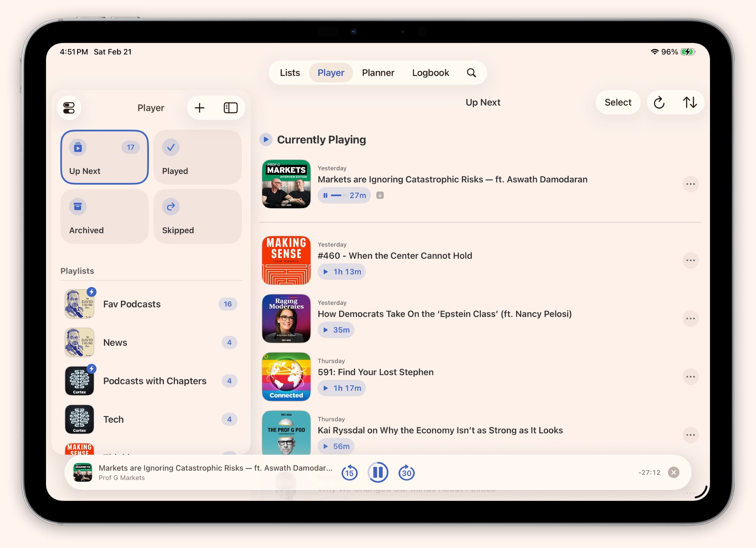Open options for the Making Sense episode
The width and height of the screenshot is (756, 548).
[x=691, y=260]
